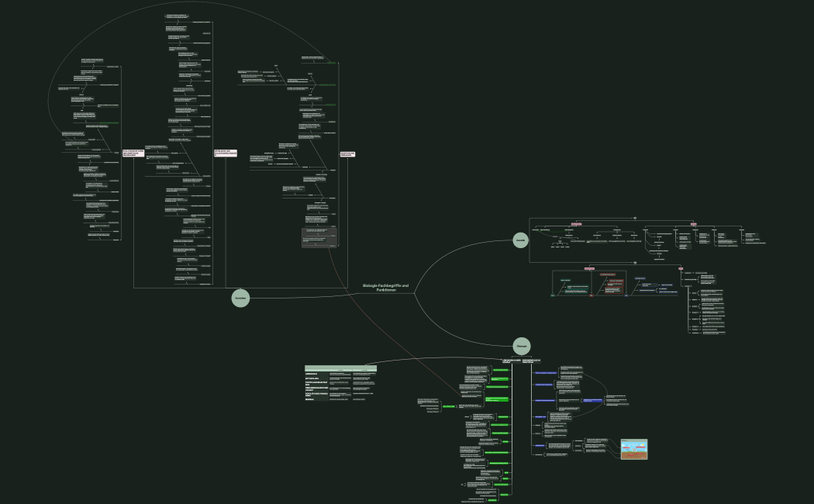
Task: Click the top-left pink node in Genetik branch
Action: click(x=576, y=223)
